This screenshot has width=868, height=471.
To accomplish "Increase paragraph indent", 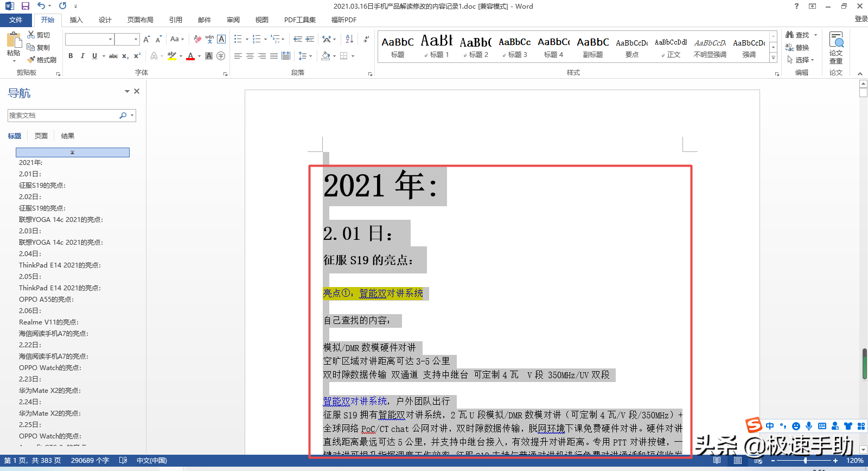I will pyautogui.click(x=310, y=39).
